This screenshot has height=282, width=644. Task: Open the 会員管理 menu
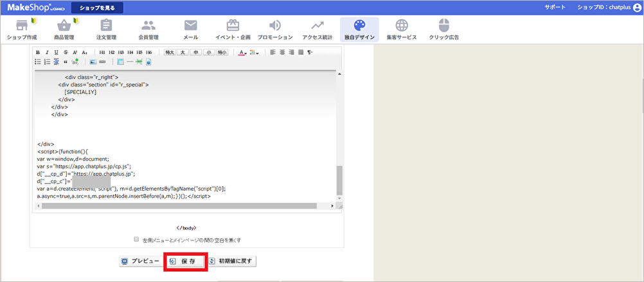(x=148, y=30)
